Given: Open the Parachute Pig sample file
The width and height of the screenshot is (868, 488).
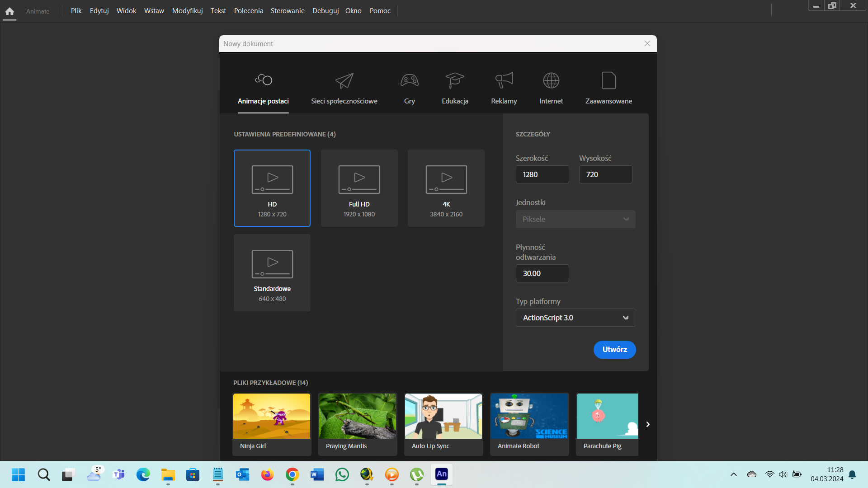Looking at the screenshot, I should pyautogui.click(x=607, y=424).
